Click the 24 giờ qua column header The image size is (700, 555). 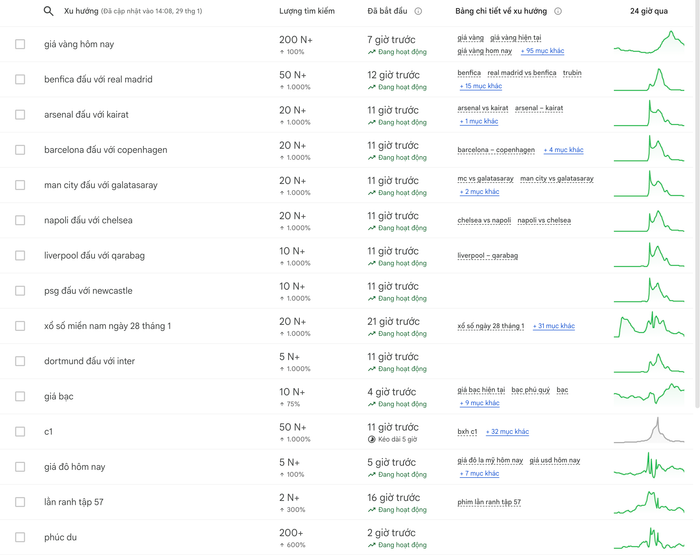(x=649, y=11)
